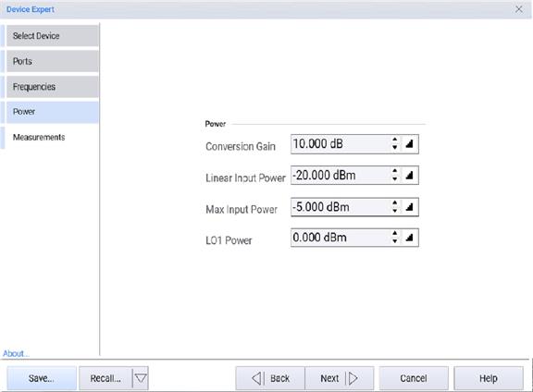Go Back to previous step
The width and height of the screenshot is (533, 392).
270,378
